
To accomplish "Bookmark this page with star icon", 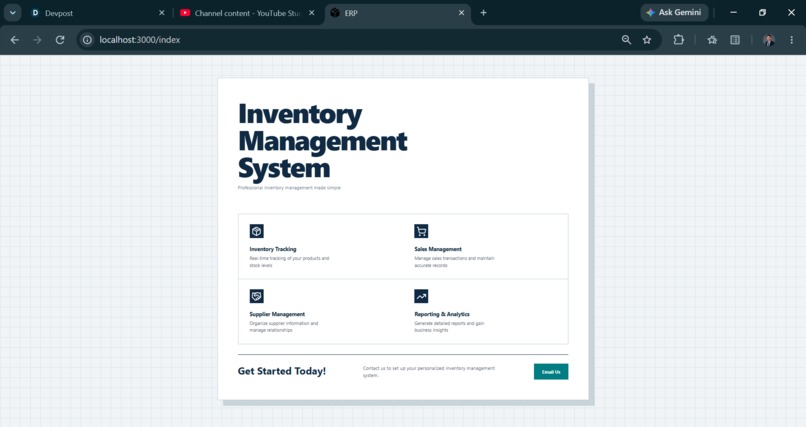I will [647, 40].
